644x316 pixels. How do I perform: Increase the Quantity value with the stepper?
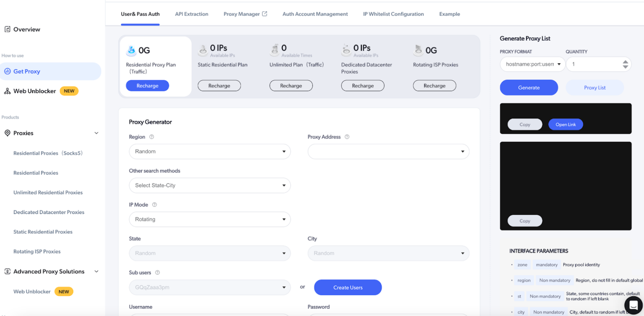(626, 62)
